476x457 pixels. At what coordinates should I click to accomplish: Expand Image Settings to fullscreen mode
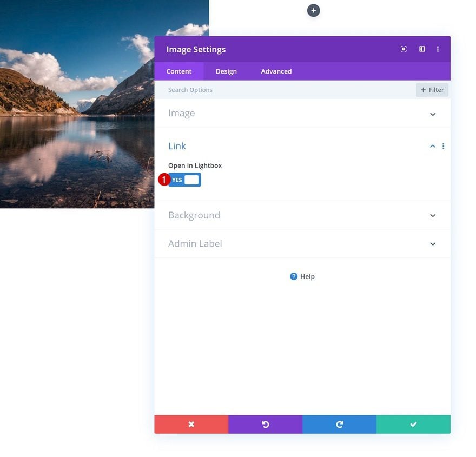pos(404,49)
